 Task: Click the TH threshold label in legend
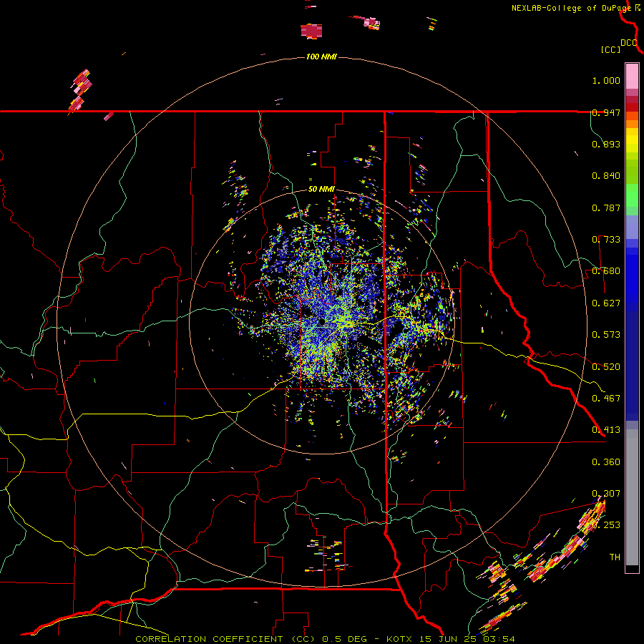(x=615, y=557)
